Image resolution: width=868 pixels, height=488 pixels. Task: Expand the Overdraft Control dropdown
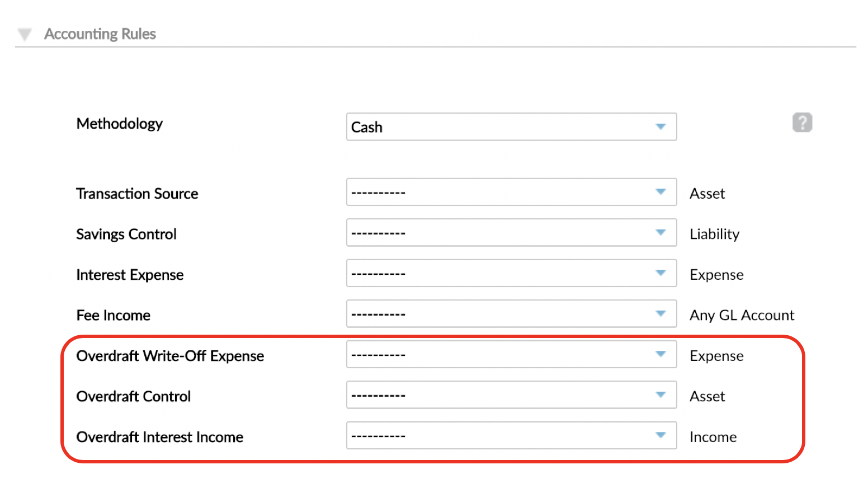tap(511, 395)
